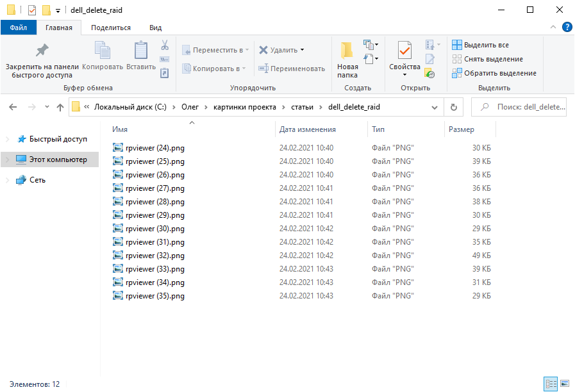Screen dimensions: 575x392
Task: Switch to the Поделиться ribbon tab
Action: click(x=111, y=28)
